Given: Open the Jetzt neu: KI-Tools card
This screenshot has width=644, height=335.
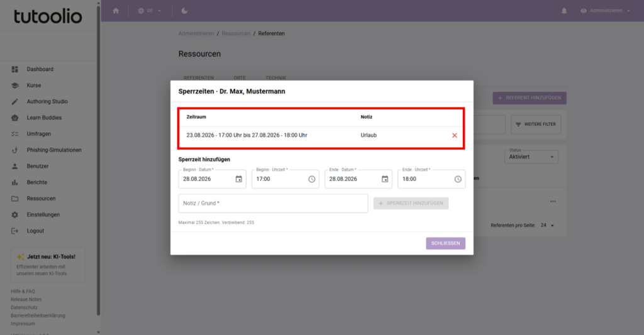Looking at the screenshot, I should click(x=48, y=265).
